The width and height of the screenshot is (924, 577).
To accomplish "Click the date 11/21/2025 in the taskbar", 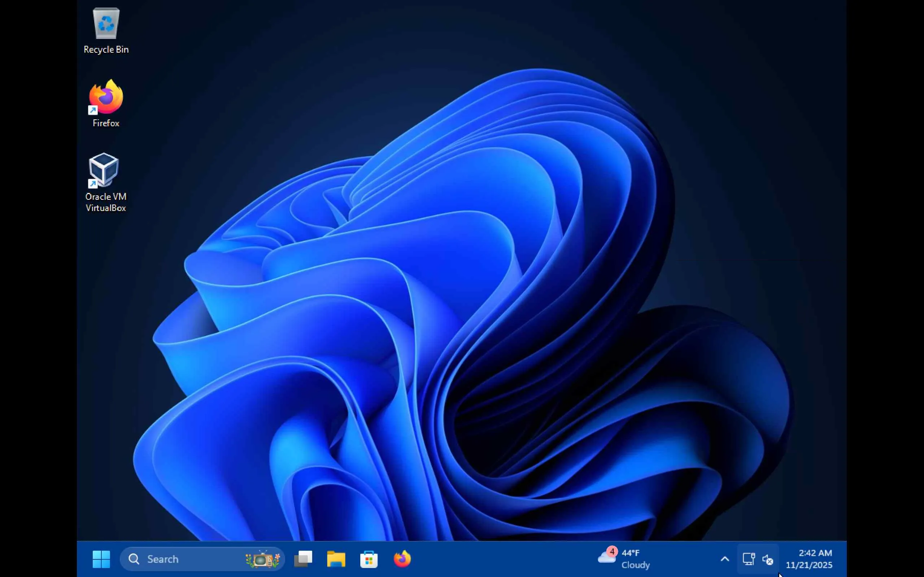I will click(x=809, y=565).
